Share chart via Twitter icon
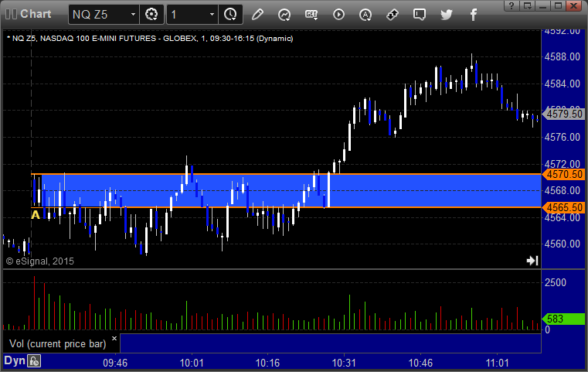Viewport: 588px width, 372px height. 447,15
